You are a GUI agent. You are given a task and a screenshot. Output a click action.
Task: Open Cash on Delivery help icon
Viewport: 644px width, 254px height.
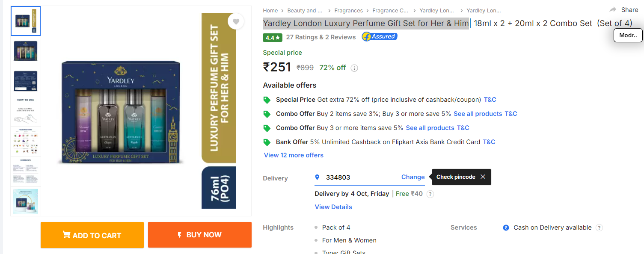599,228
